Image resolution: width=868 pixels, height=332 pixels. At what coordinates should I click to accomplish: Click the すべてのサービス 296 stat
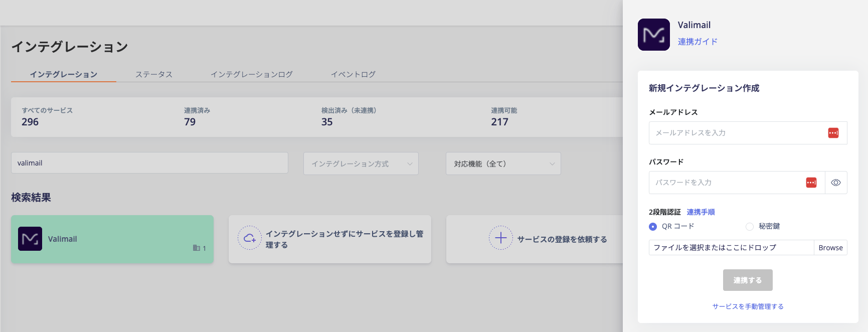pyautogui.click(x=47, y=117)
